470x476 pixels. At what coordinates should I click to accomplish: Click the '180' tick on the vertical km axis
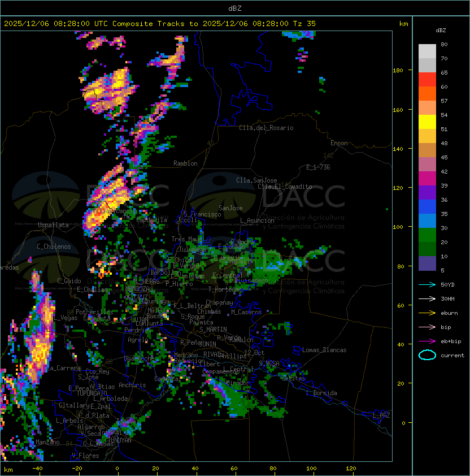398,71
